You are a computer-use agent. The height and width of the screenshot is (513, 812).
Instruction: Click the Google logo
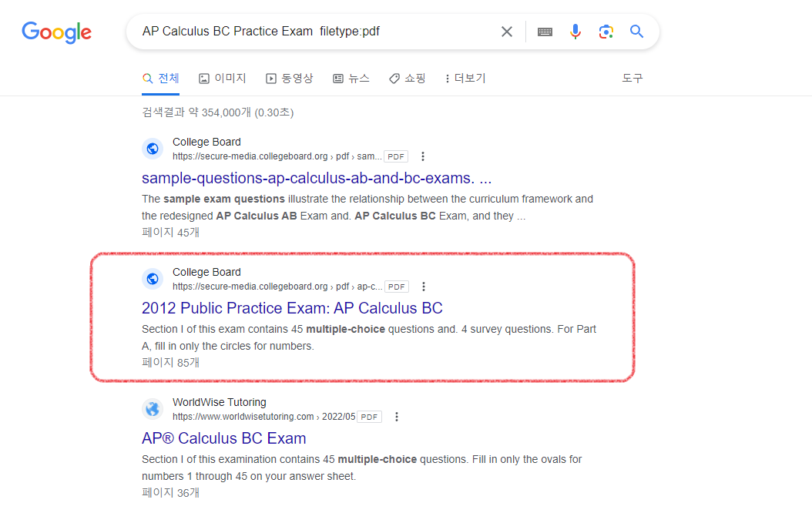(56, 32)
